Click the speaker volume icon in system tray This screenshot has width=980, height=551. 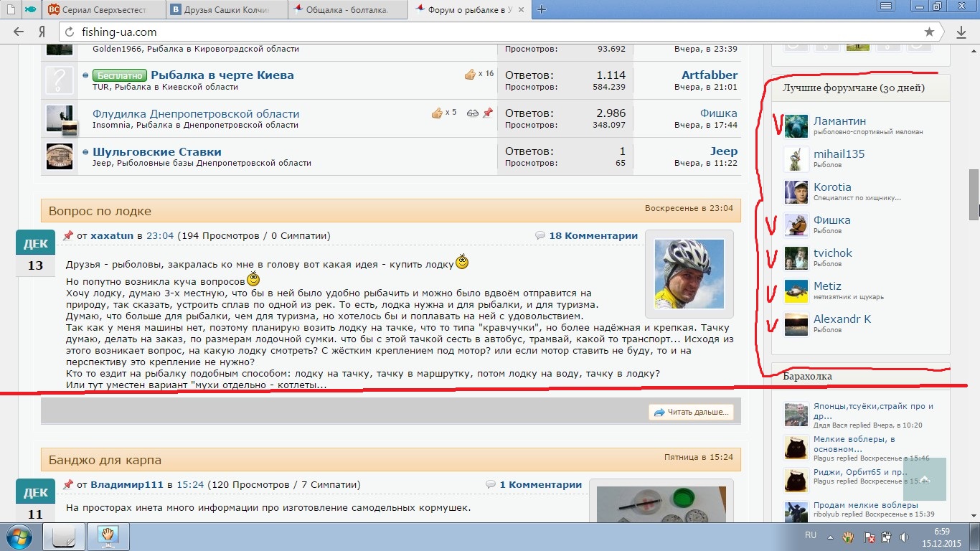click(x=903, y=537)
